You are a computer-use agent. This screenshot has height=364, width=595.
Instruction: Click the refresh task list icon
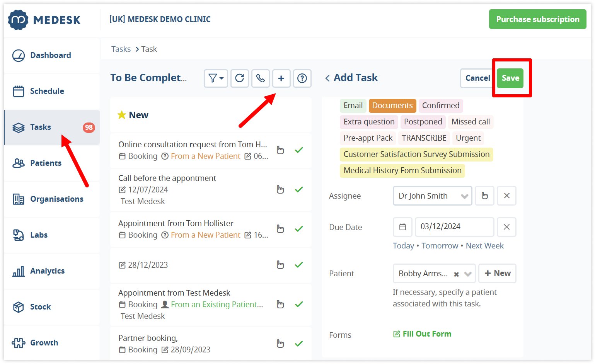click(x=240, y=78)
